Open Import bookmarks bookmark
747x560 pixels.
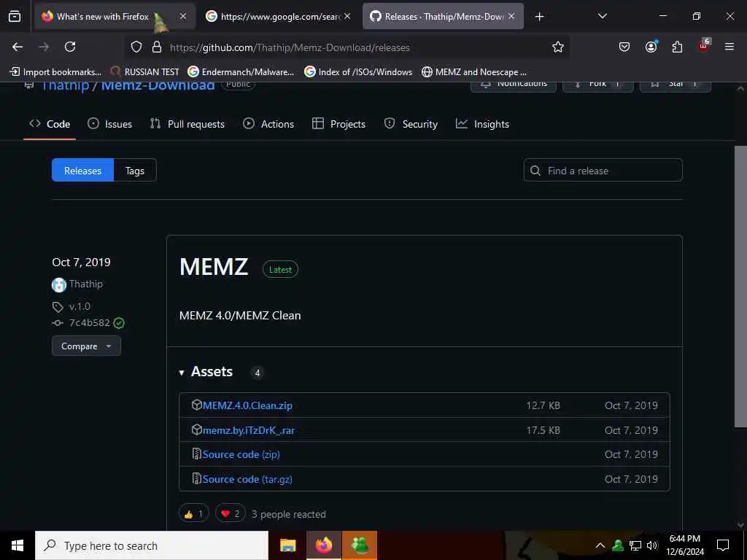(x=55, y=72)
